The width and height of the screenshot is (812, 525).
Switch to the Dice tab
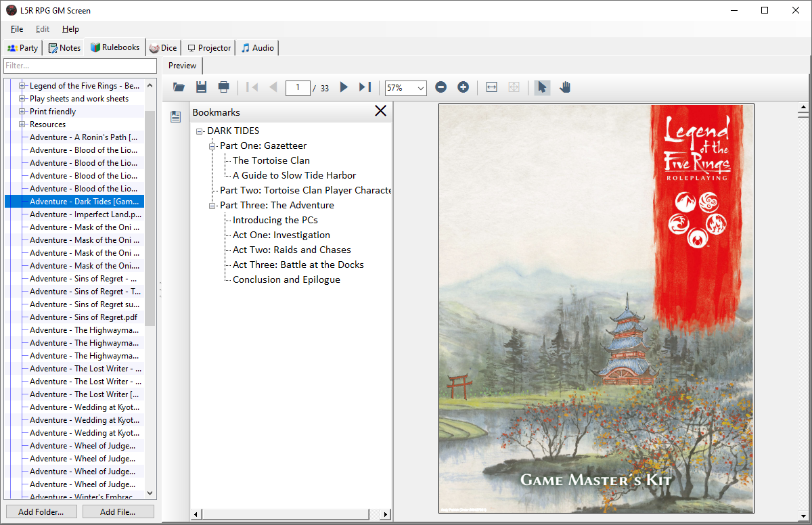(x=163, y=48)
